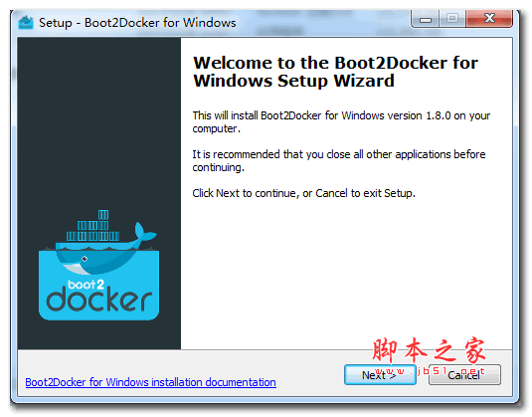Click the 'Click Next to continue' instruction text
This screenshot has height=417, width=532.
click(x=303, y=193)
